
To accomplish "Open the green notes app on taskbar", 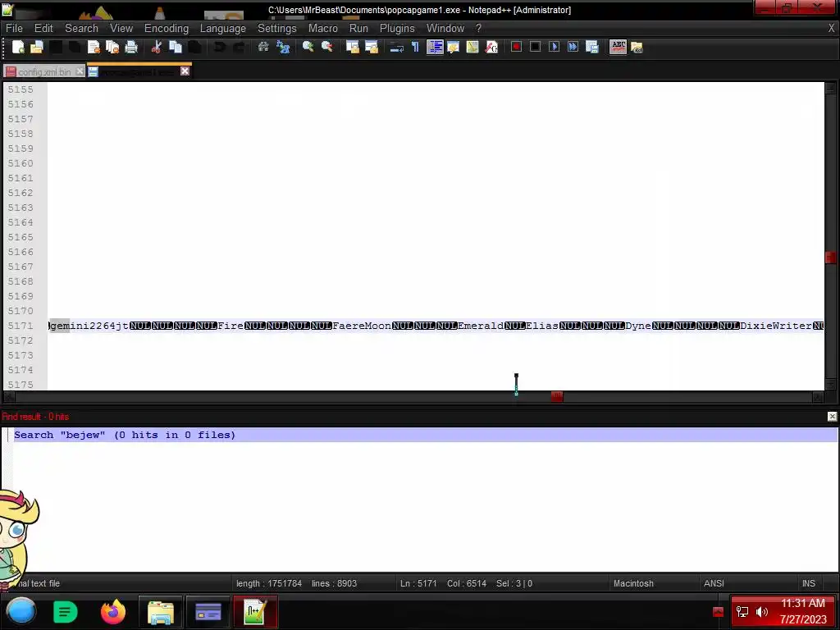I will [66, 611].
